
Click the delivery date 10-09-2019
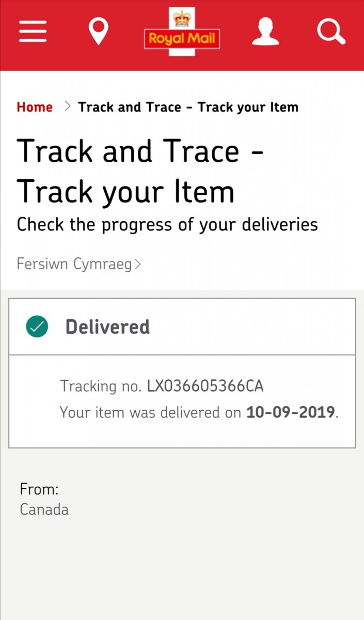click(291, 413)
